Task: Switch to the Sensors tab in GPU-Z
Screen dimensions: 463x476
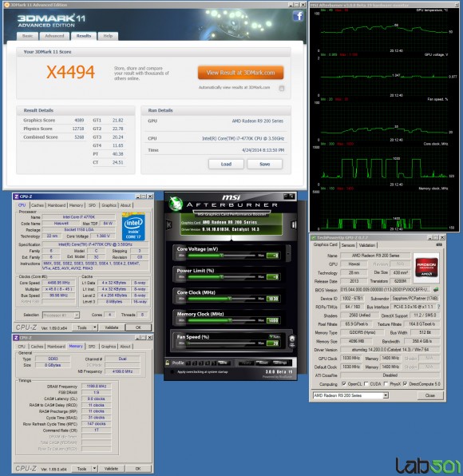Action: [348, 245]
